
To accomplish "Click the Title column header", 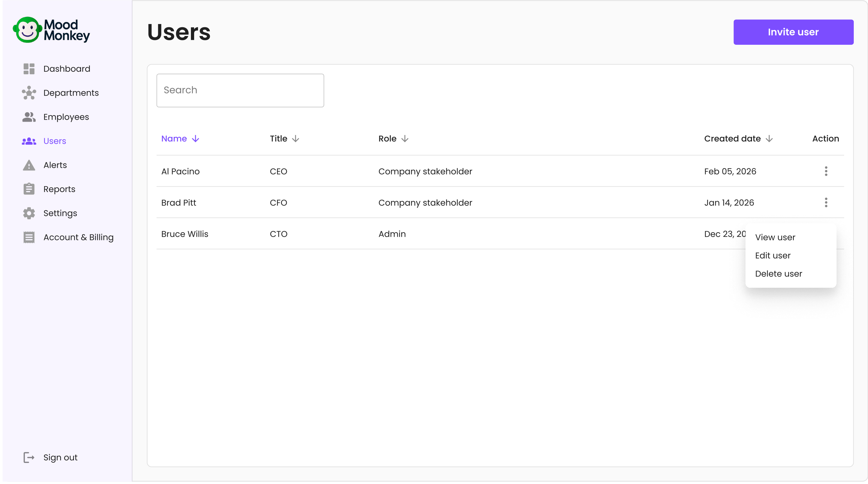I will pyautogui.click(x=278, y=139).
